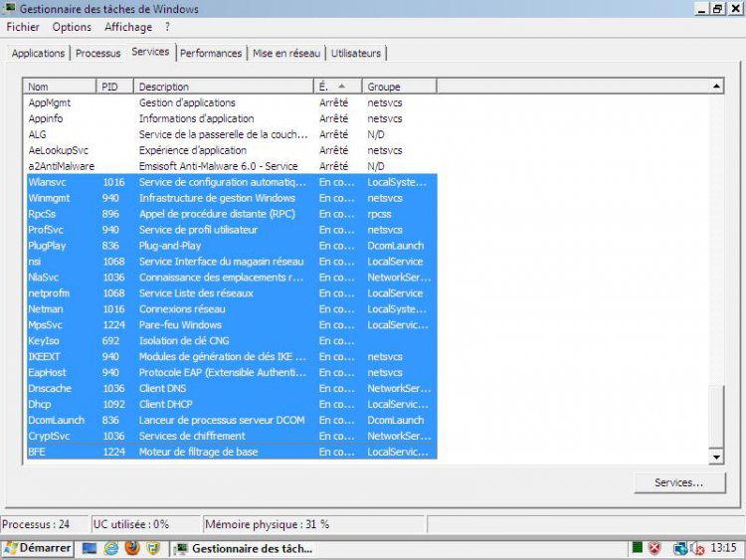
Task: Toggle sort on the É. status column
Action: [x=338, y=87]
